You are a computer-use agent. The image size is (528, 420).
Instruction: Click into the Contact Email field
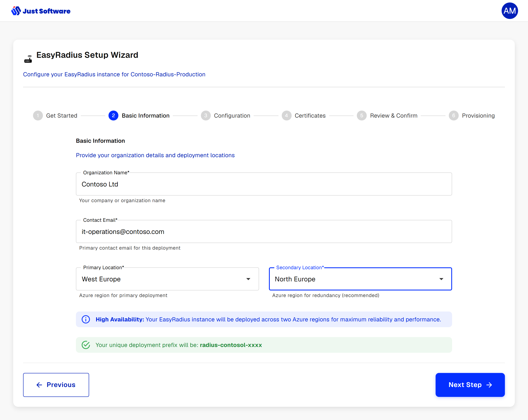(x=264, y=231)
